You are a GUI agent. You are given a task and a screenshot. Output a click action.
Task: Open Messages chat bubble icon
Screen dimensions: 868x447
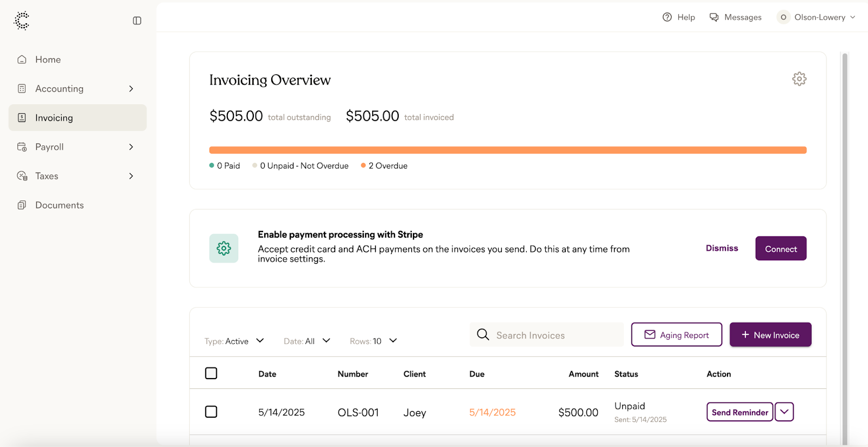pyautogui.click(x=714, y=17)
